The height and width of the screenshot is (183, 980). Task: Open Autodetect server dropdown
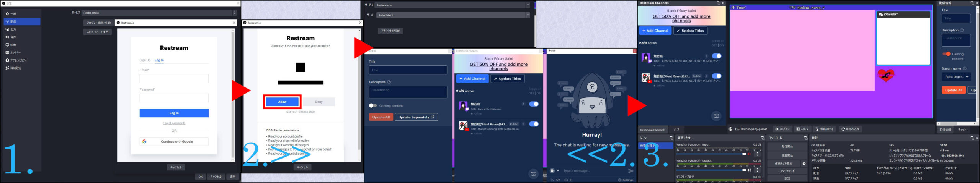pos(453,15)
